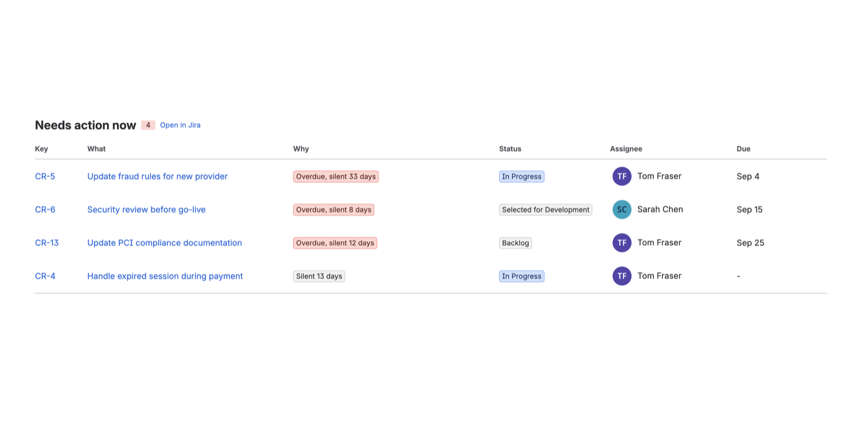
Task: Click the 'Sep 25' due date
Action: [751, 243]
